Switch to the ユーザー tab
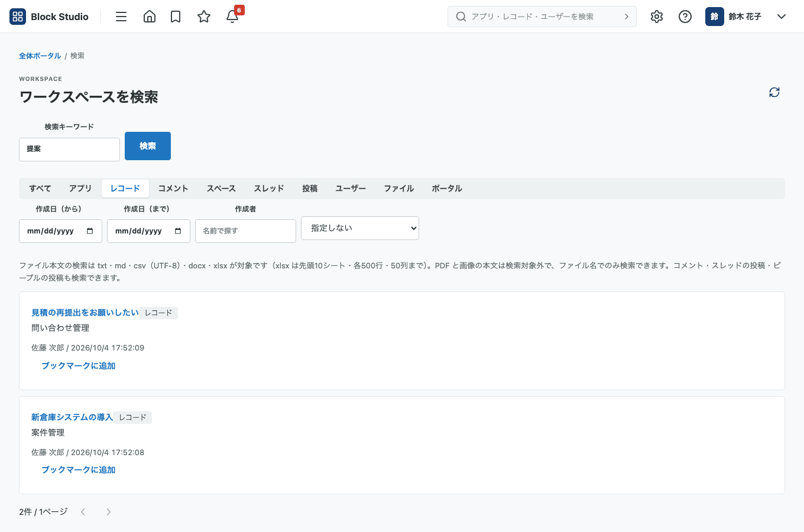The image size is (804, 532). pyautogui.click(x=351, y=189)
